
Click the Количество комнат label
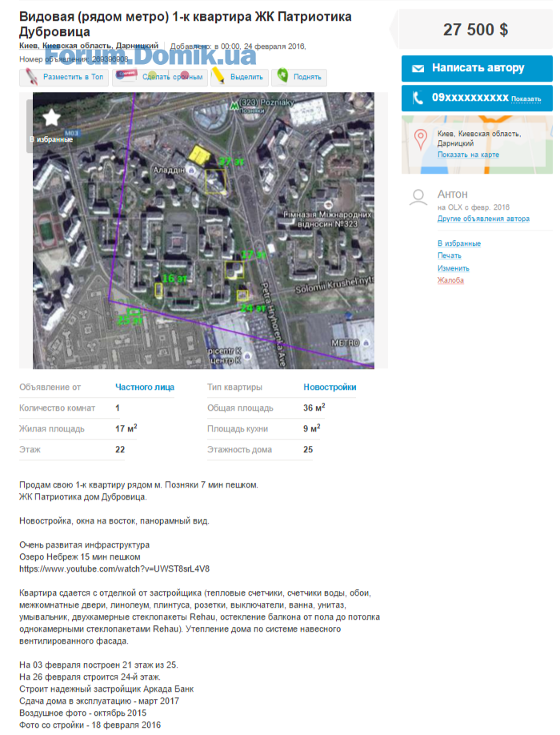(57, 408)
